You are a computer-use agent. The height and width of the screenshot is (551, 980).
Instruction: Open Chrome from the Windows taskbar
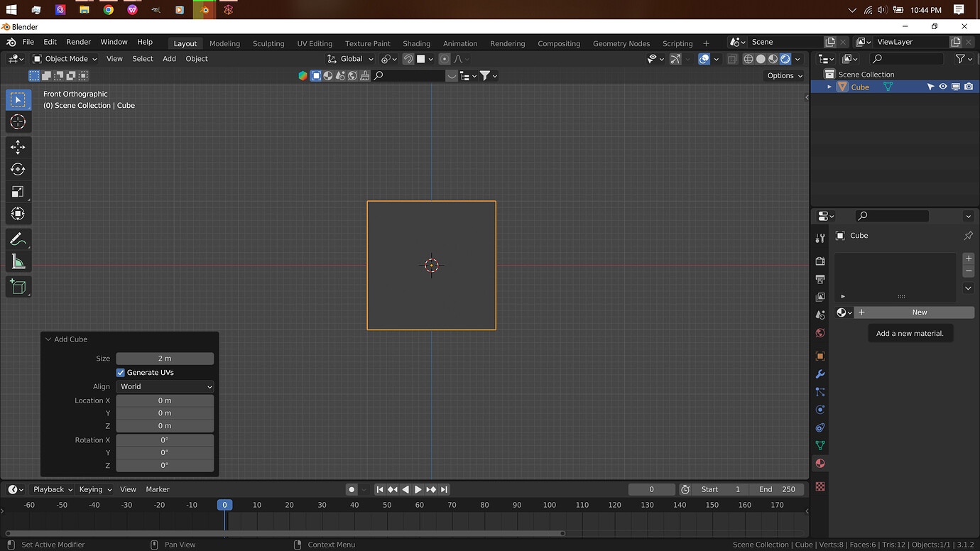tap(108, 10)
